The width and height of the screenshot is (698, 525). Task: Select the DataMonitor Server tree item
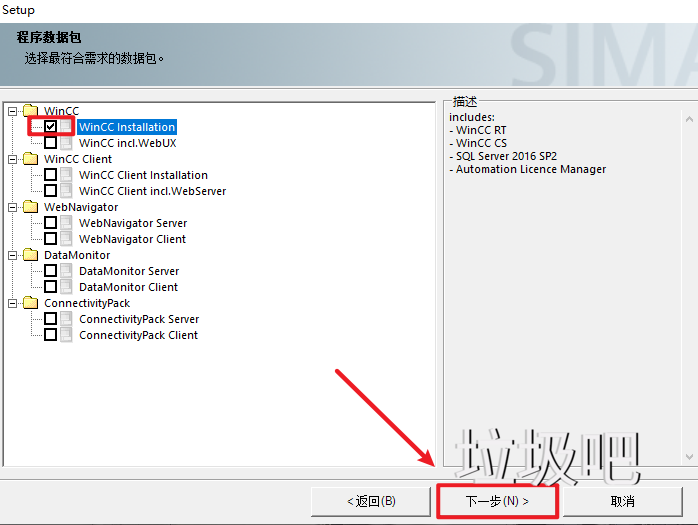point(129,271)
